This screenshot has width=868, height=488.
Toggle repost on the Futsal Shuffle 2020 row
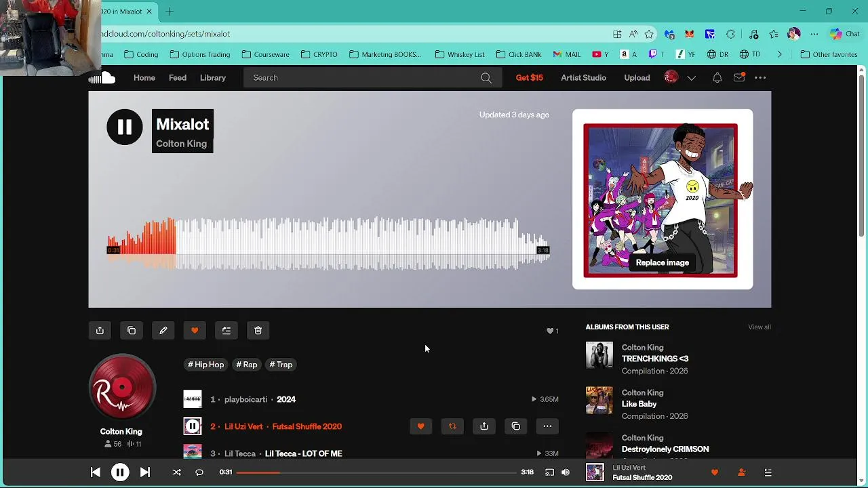pos(452,426)
